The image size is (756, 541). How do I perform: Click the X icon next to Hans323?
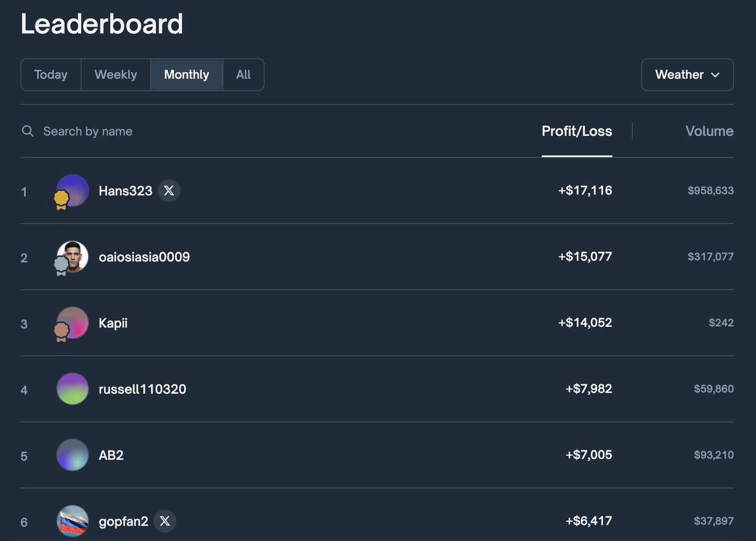tap(168, 190)
